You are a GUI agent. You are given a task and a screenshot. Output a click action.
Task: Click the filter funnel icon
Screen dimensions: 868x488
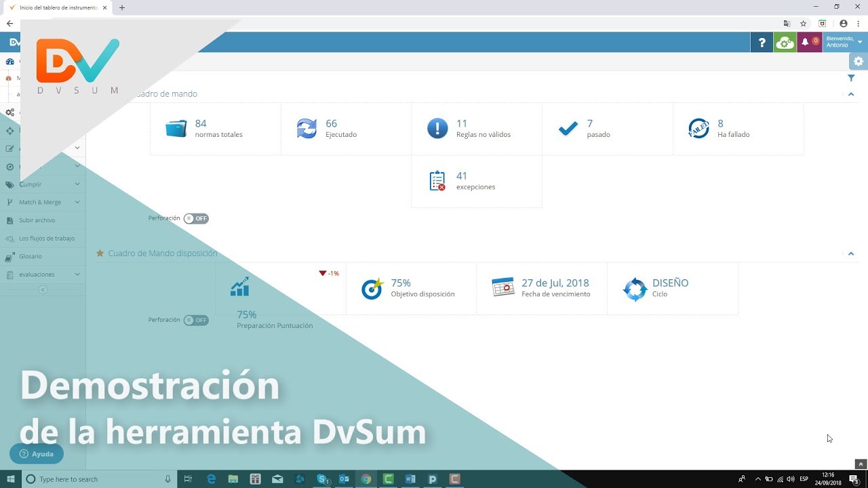pos(851,79)
